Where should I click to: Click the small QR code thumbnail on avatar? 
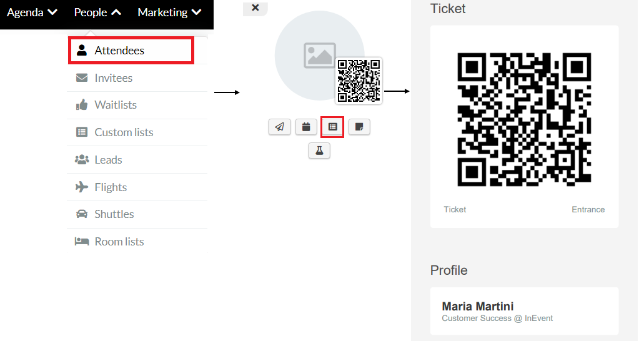(359, 81)
